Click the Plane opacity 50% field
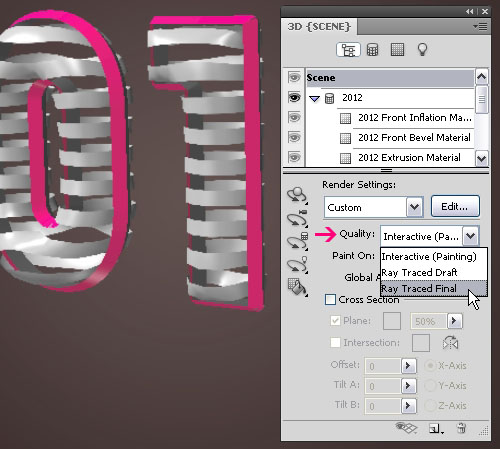This screenshot has width=500, height=449. click(429, 321)
